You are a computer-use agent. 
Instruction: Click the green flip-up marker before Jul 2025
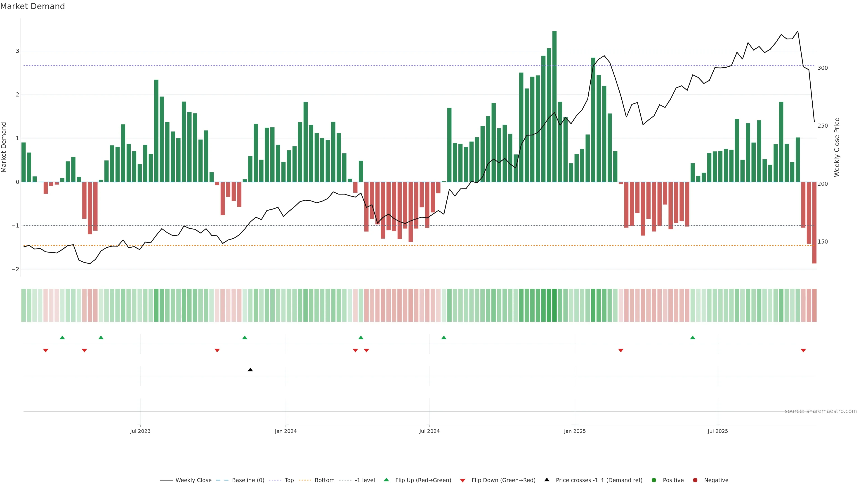tap(693, 338)
